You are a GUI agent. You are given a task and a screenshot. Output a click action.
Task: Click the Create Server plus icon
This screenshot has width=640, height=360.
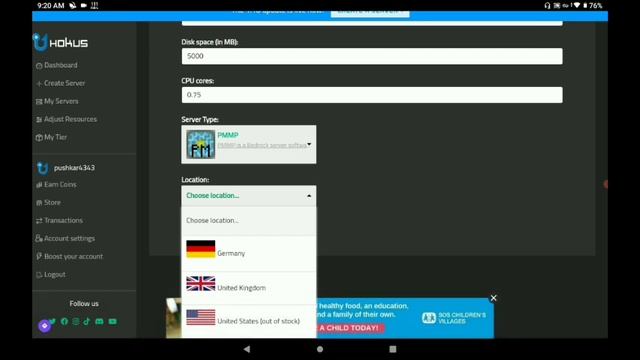pyautogui.click(x=39, y=84)
